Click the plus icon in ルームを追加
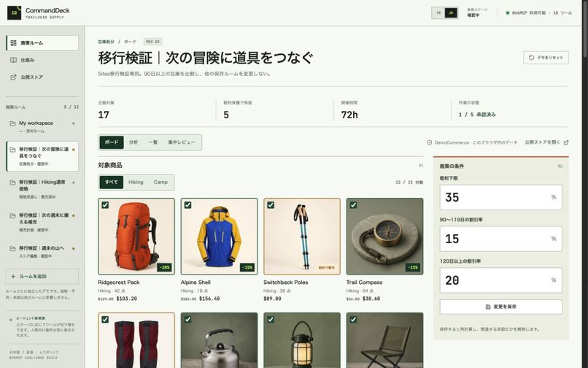Viewport: 588px width, 368px height. point(13,277)
